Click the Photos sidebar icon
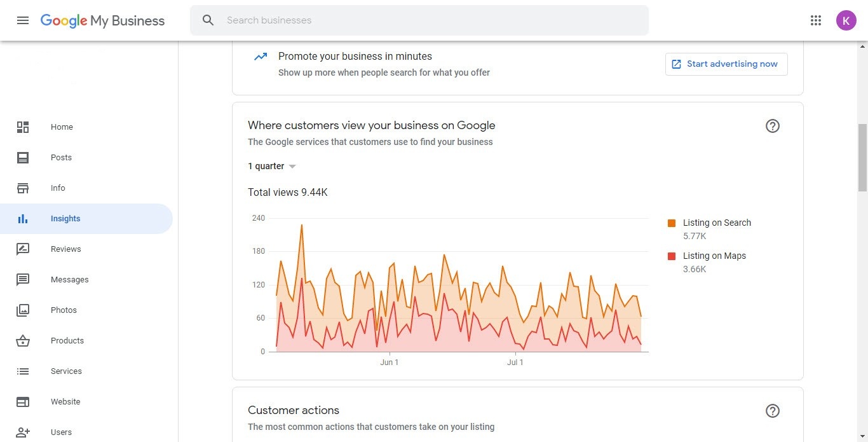Image resolution: width=868 pixels, height=442 pixels. point(23,310)
